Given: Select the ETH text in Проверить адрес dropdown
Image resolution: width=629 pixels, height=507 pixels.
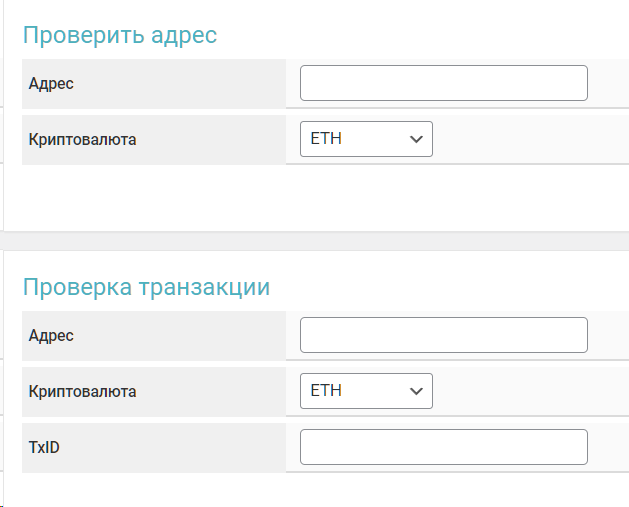Looking at the screenshot, I should click(326, 139).
